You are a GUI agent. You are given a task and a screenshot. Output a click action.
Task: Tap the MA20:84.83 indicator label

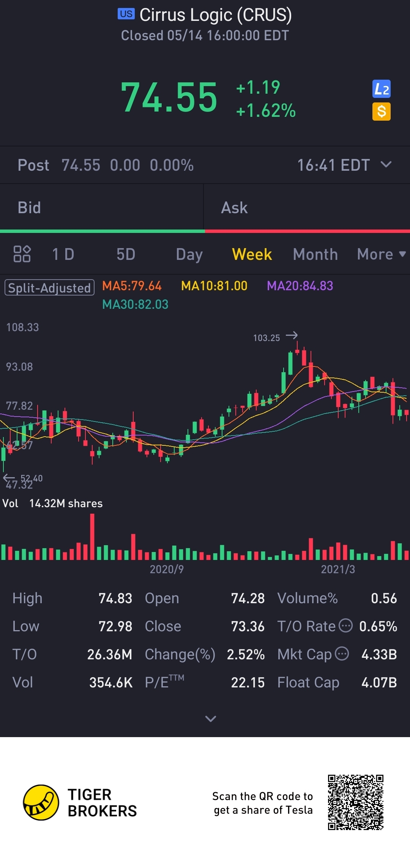tap(300, 286)
